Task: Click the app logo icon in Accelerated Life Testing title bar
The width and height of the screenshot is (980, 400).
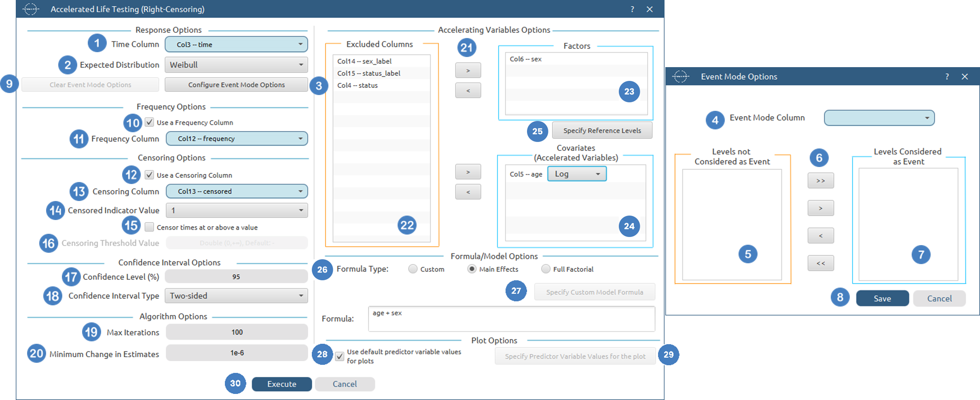Action: (x=31, y=9)
